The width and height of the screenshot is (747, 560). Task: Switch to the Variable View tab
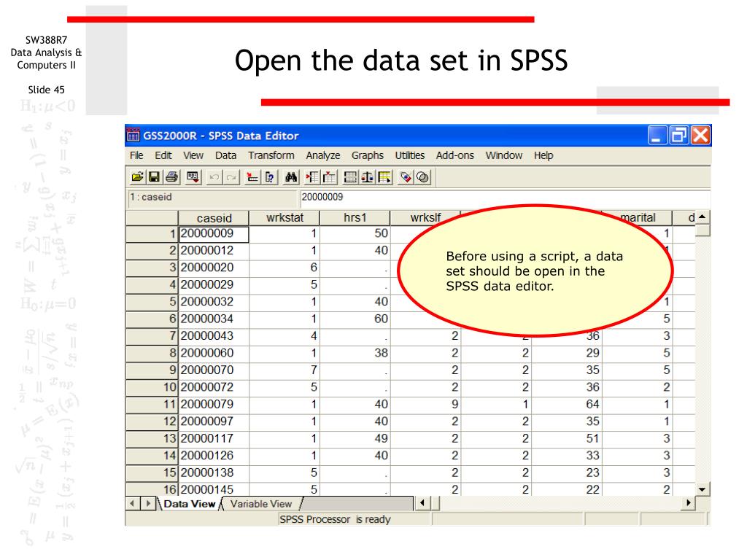(x=260, y=504)
